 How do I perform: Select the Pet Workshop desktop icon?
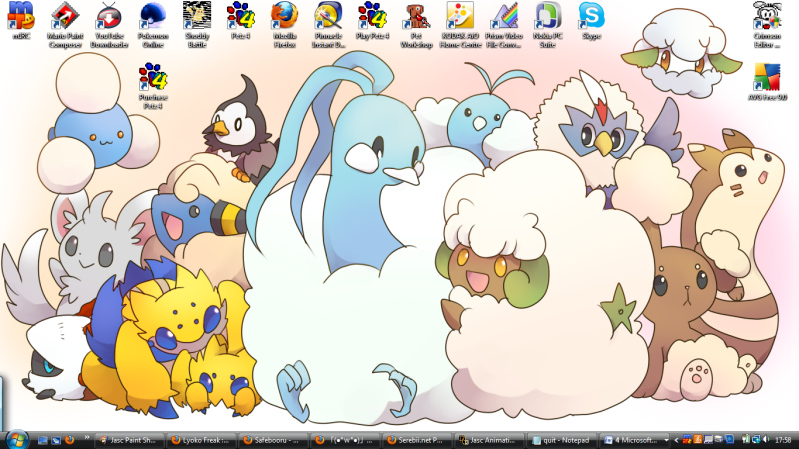pos(416,25)
